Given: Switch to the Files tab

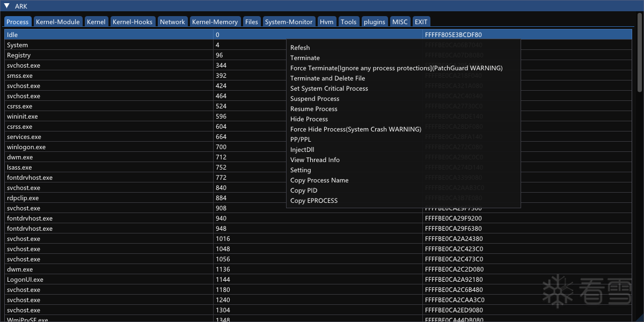Looking at the screenshot, I should click(x=252, y=22).
